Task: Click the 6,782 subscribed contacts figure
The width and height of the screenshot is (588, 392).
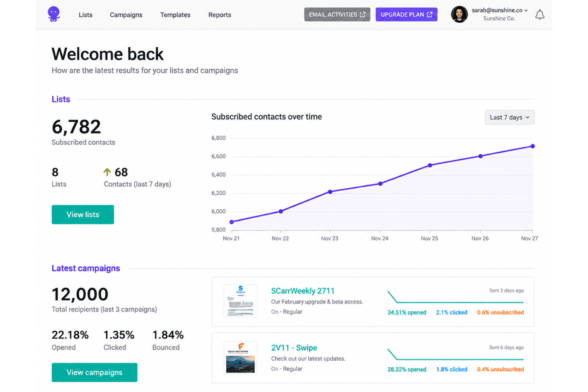Action: [76, 127]
